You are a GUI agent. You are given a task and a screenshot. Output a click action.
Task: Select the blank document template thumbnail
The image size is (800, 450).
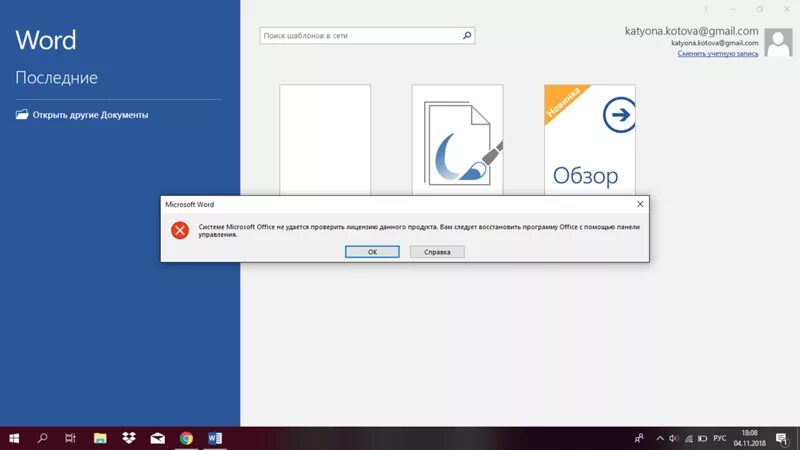(x=325, y=139)
